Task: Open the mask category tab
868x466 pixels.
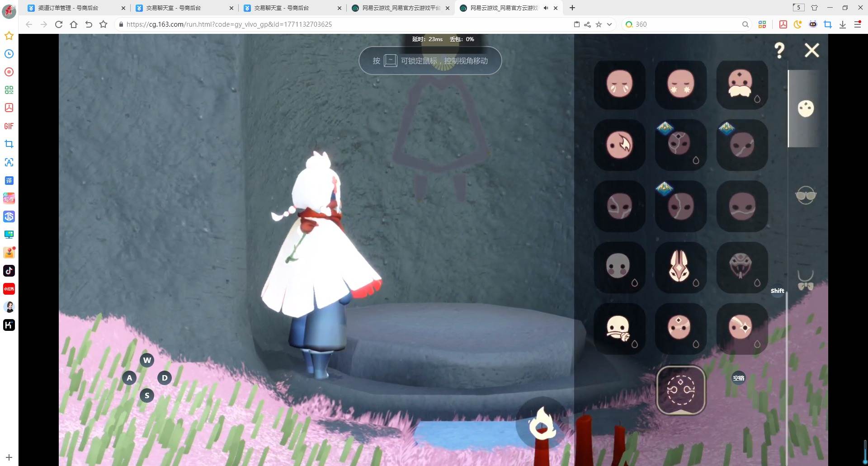Action: (806, 108)
